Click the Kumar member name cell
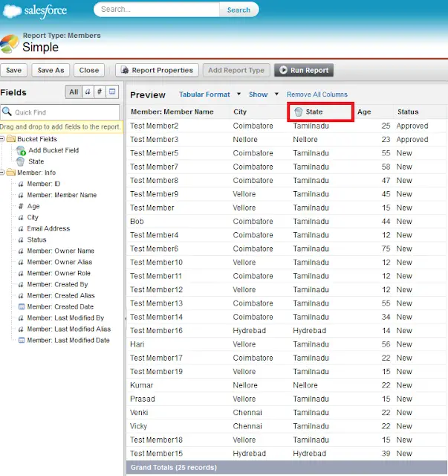The height and width of the screenshot is (476, 448). pos(142,385)
